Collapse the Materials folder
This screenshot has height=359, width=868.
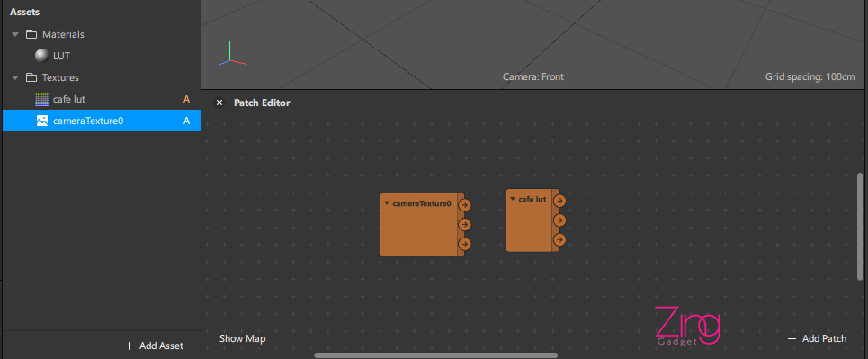(15, 34)
